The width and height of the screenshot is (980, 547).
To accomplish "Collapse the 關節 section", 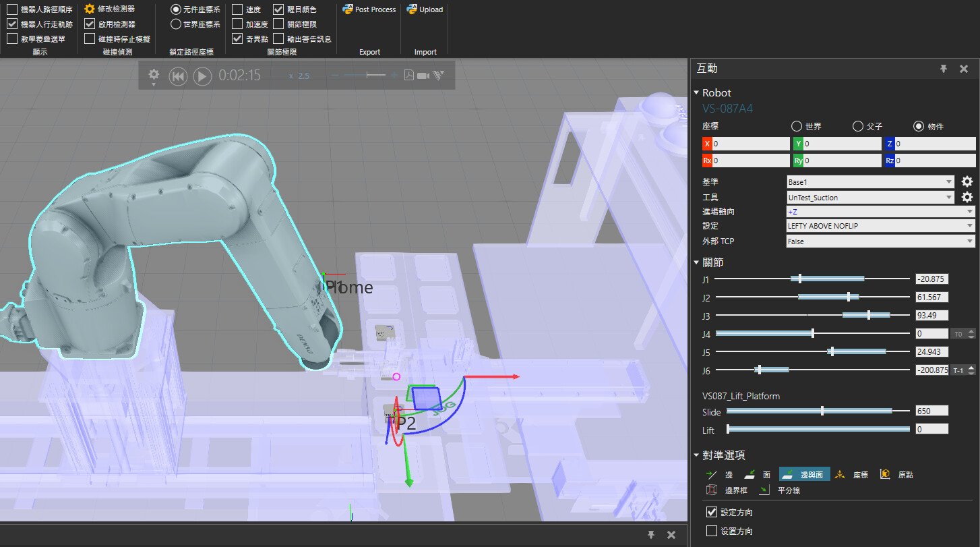I will (696, 262).
